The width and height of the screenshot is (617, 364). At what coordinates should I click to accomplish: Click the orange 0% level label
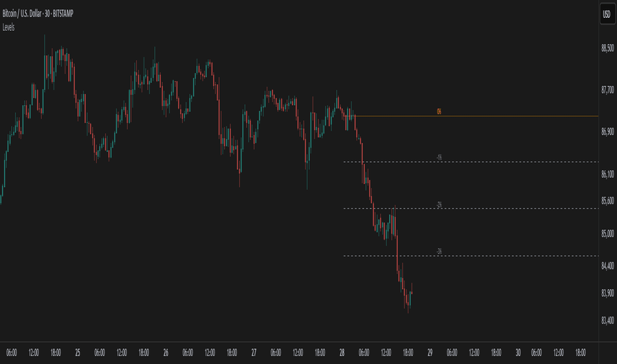pos(439,112)
